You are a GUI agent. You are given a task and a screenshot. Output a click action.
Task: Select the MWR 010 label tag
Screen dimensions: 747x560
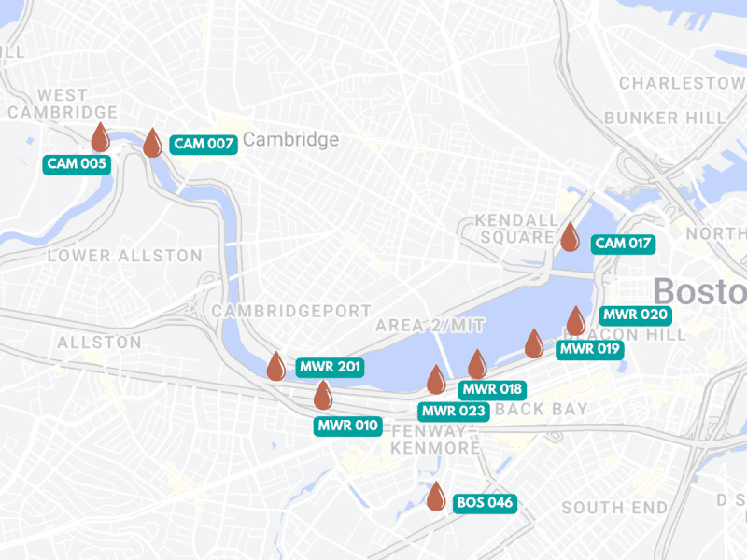point(347,427)
